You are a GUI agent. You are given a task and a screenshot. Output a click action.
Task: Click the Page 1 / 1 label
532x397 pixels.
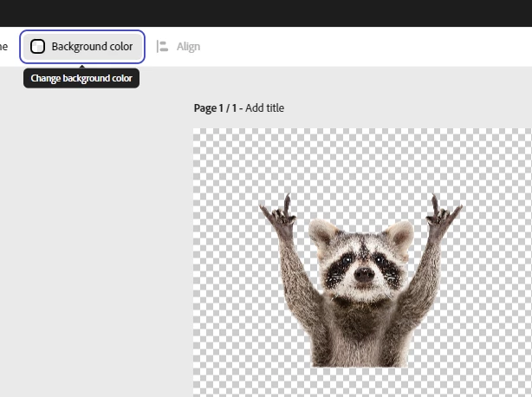[x=215, y=107]
